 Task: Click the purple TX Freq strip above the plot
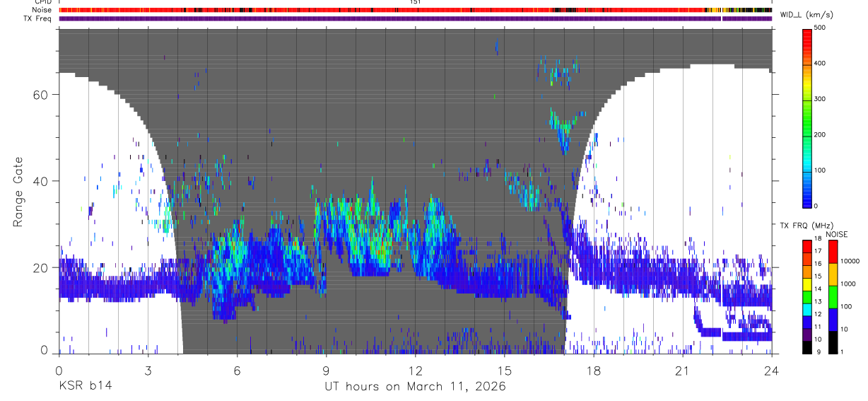pos(415,18)
